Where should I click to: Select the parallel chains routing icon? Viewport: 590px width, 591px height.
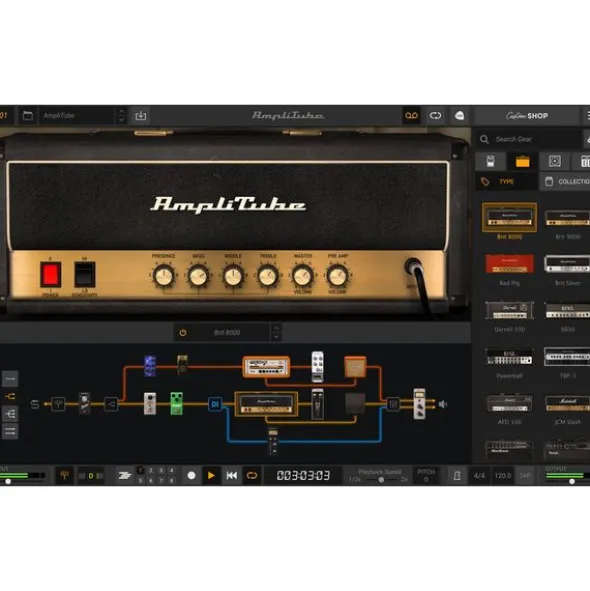[x=10, y=431]
